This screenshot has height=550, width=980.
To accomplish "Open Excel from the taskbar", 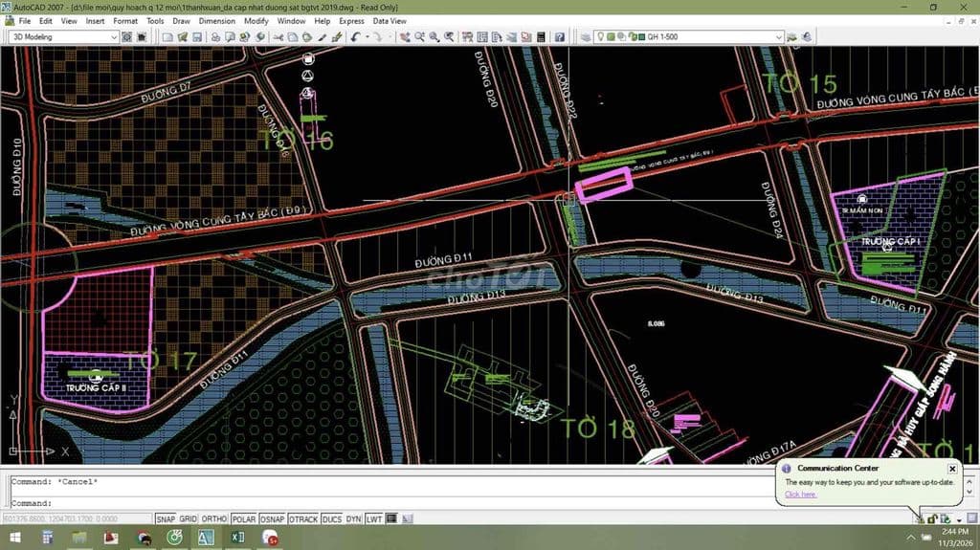I will pyautogui.click(x=237, y=538).
